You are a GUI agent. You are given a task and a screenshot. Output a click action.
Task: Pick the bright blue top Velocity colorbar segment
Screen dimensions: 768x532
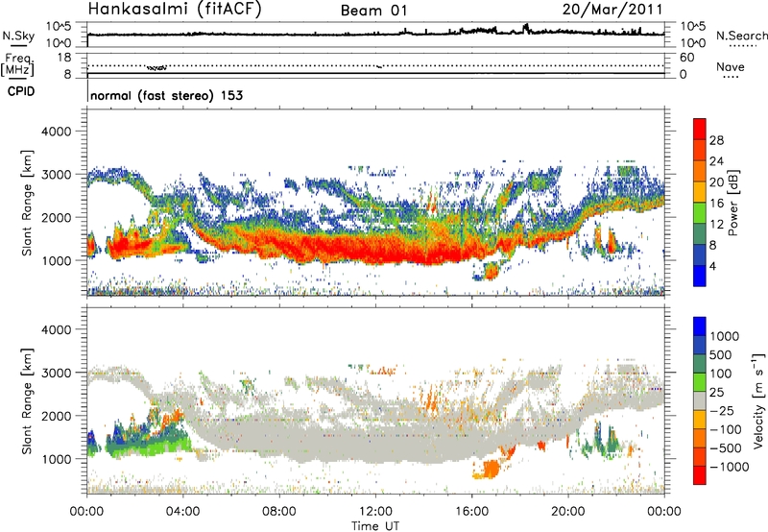tap(700, 326)
